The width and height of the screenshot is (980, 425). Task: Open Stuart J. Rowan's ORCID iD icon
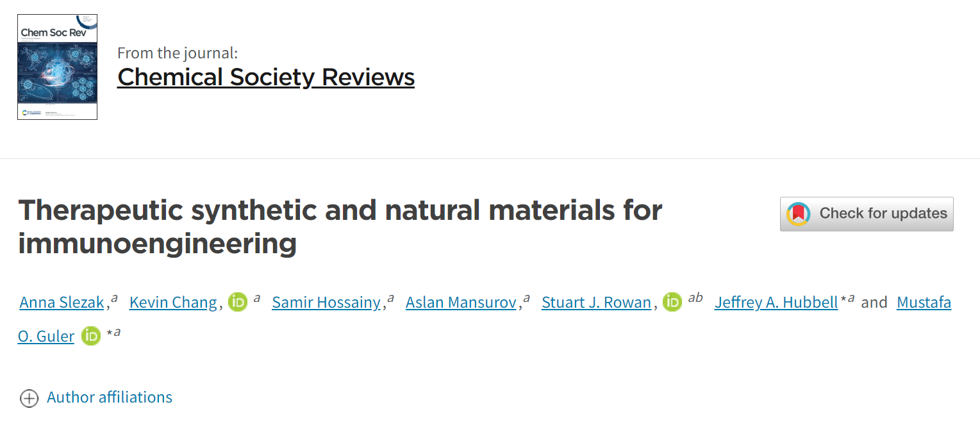[x=672, y=302]
